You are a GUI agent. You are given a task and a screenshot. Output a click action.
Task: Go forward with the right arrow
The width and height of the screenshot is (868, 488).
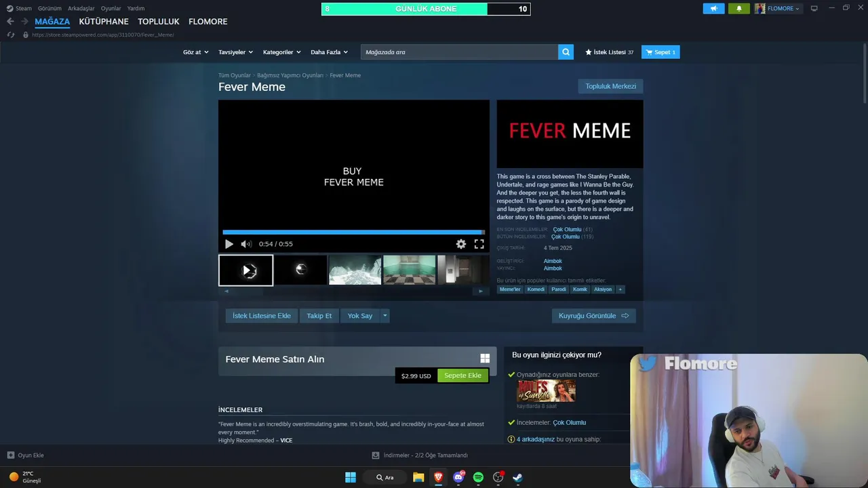click(24, 22)
